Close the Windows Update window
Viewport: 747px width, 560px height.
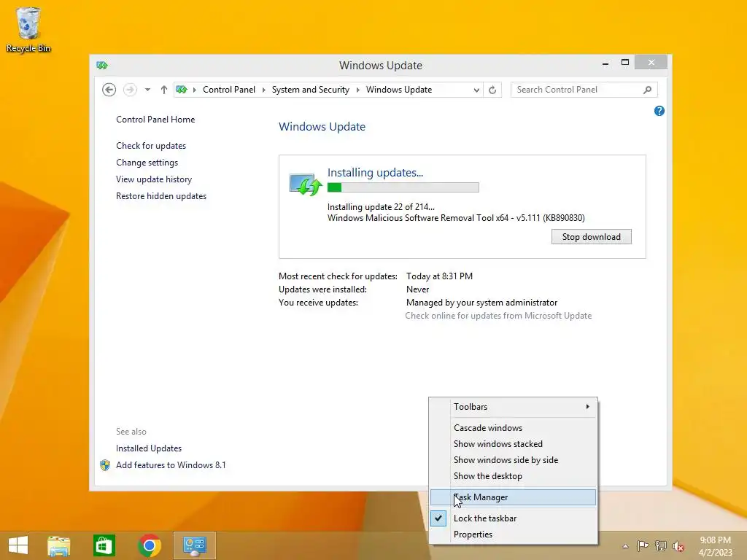(x=651, y=63)
